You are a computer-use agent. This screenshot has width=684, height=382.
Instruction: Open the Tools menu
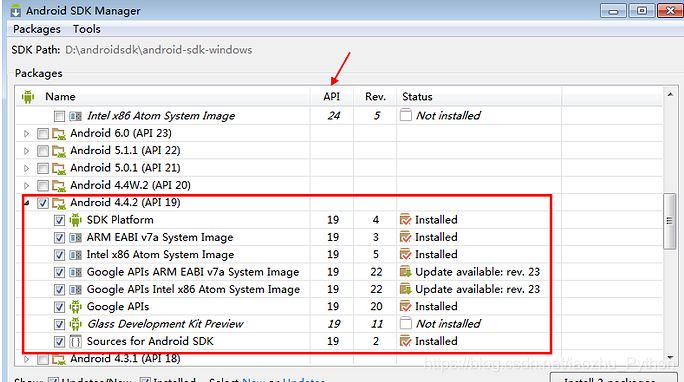pyautogui.click(x=86, y=29)
